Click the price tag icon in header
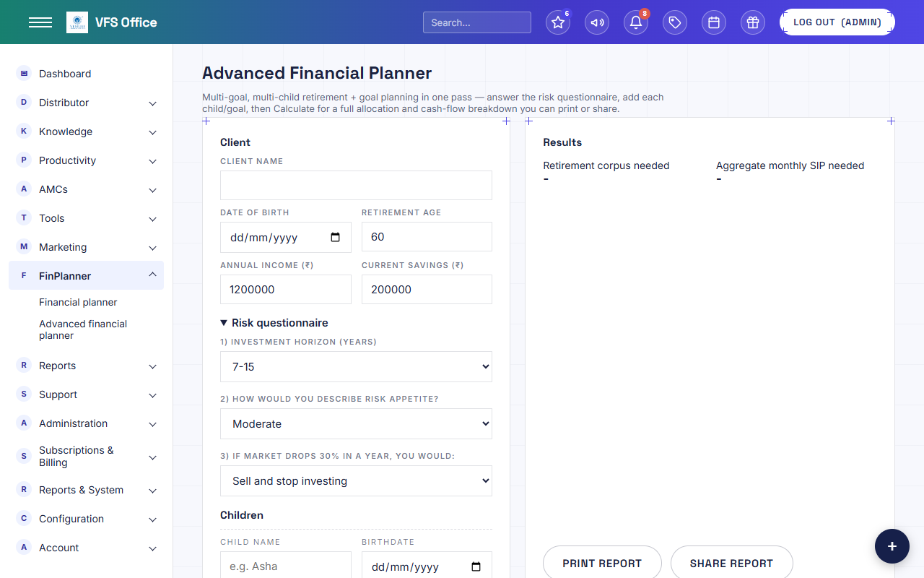Viewport: 924px width, 578px height. [675, 22]
